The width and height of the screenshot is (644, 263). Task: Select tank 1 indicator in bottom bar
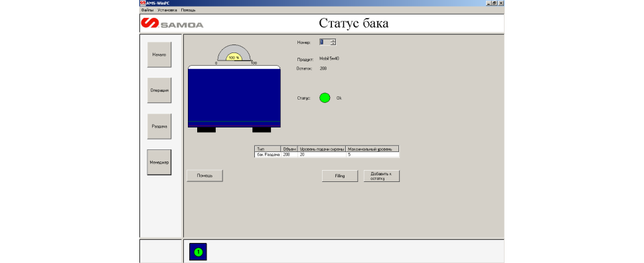[198, 252]
